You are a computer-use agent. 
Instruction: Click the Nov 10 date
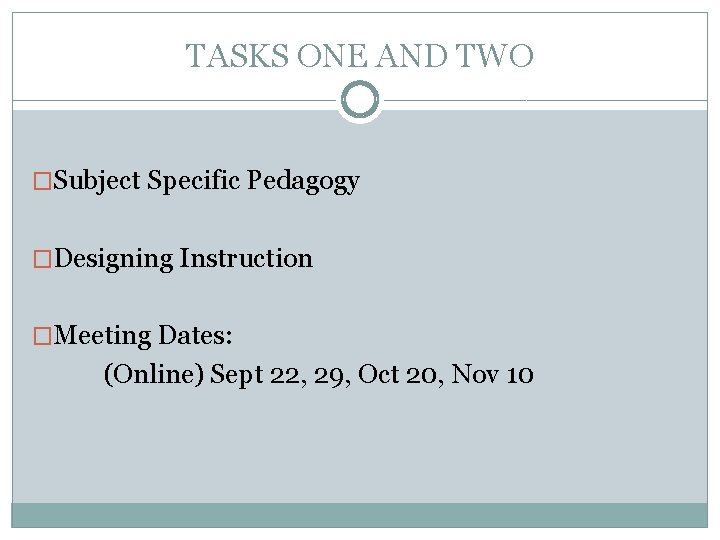click(x=492, y=375)
